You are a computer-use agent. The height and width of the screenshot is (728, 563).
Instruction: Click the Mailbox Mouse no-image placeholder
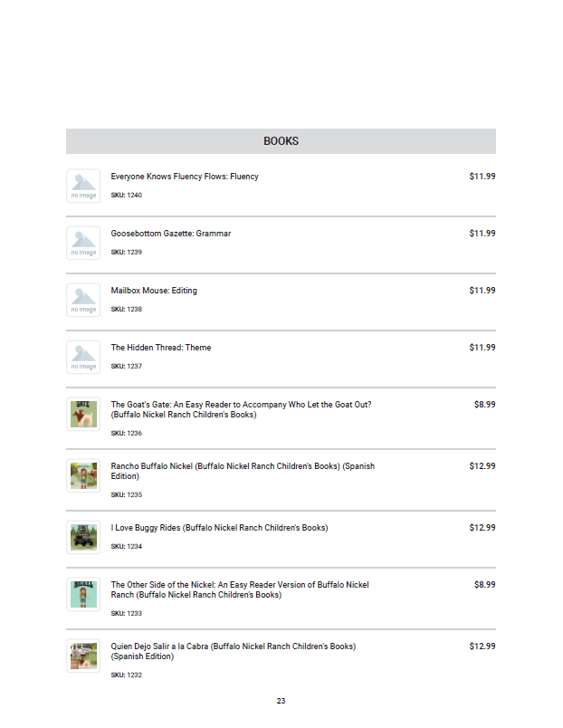pos(83,300)
